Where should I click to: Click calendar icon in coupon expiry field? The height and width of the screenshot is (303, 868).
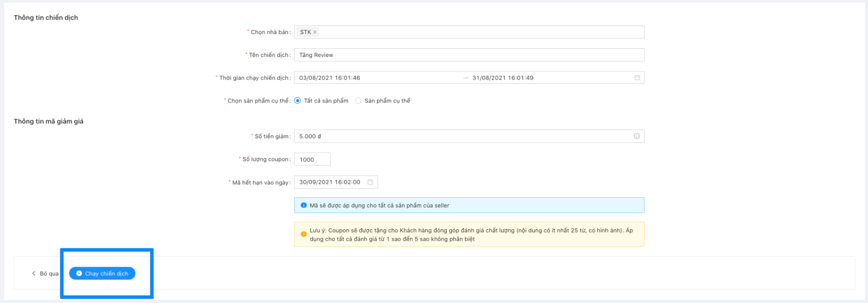click(370, 182)
